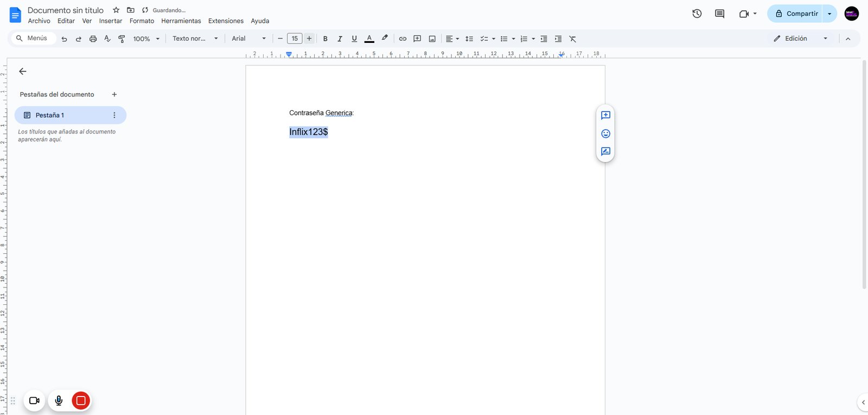Image resolution: width=868 pixels, height=415 pixels.
Task: Add an emoji reaction from the page margin
Action: tap(606, 133)
